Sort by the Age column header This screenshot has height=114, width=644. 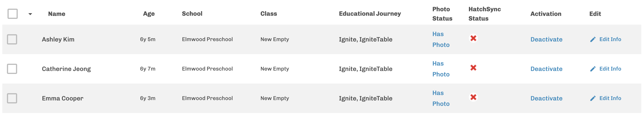coord(149,14)
